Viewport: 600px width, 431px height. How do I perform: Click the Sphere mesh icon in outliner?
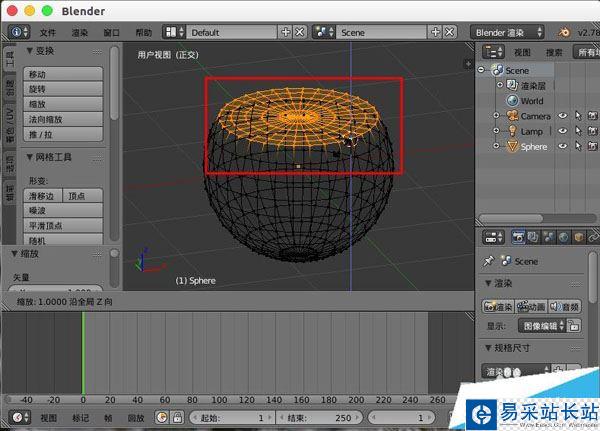click(512, 146)
